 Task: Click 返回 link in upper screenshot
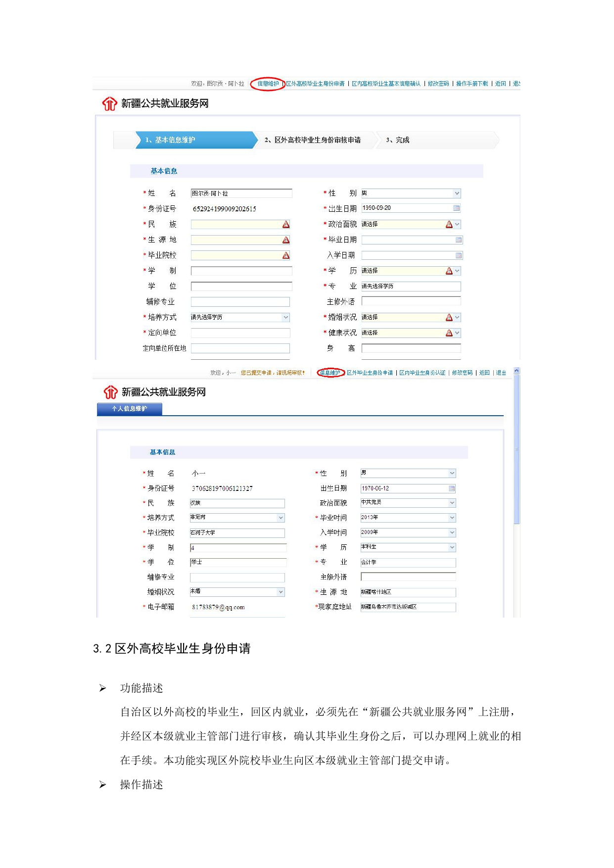click(501, 84)
